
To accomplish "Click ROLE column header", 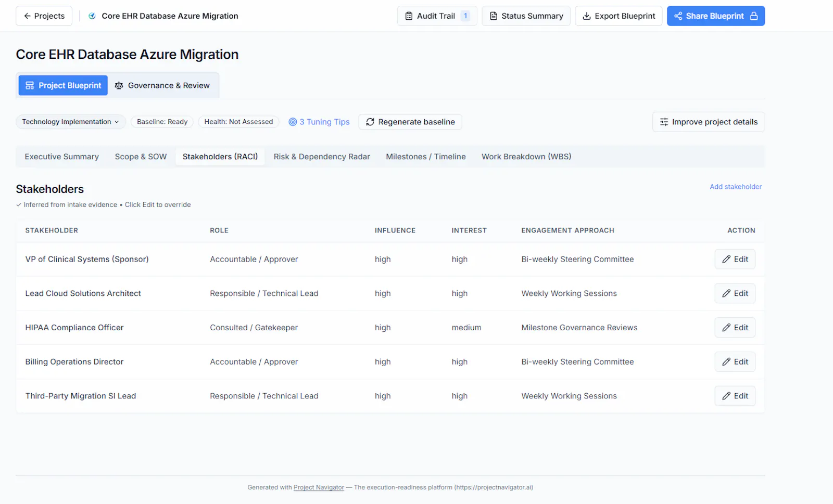I will pyautogui.click(x=219, y=230).
